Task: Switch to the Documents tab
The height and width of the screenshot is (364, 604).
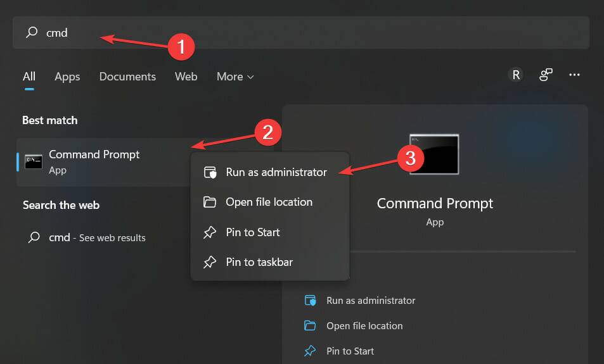Action: click(127, 77)
